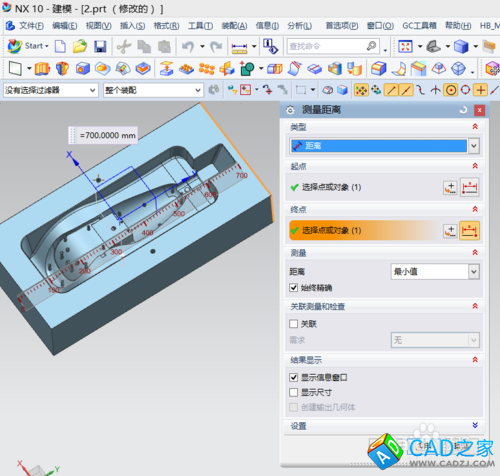Open the 帮助(H) menu
The image size is (500, 476).
click(458, 26)
